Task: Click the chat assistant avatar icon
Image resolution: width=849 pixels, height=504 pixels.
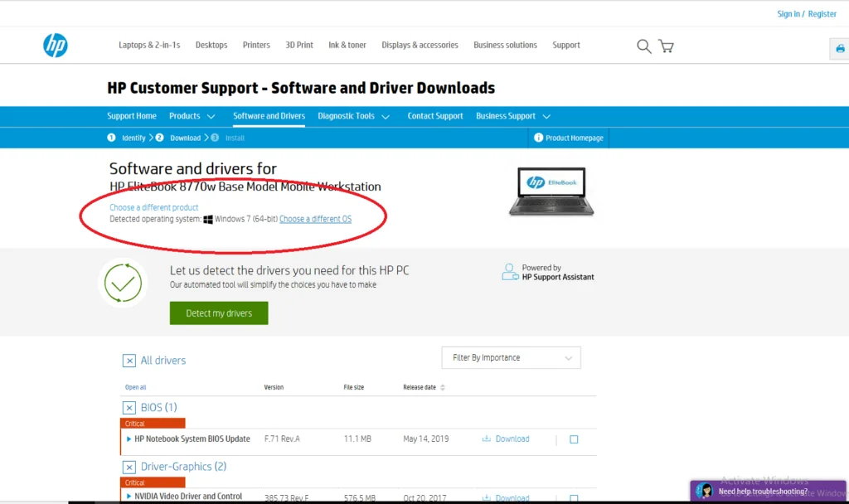Action: (705, 491)
